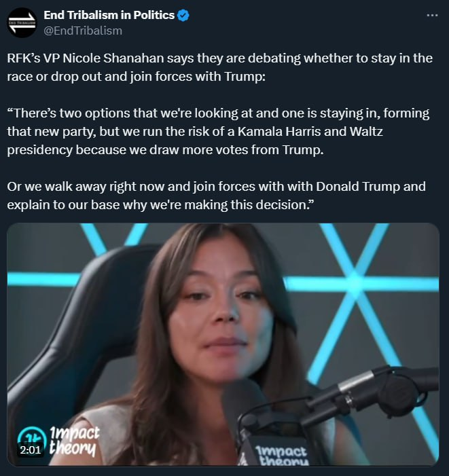
Task: Click the name "Nicole Shanahan" in the tweet
Action: point(113,58)
